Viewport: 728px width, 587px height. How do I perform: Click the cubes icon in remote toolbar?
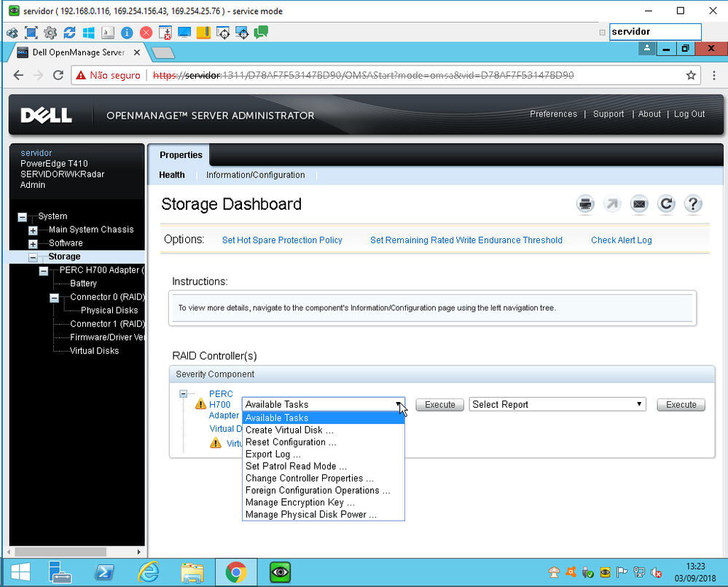point(12,33)
